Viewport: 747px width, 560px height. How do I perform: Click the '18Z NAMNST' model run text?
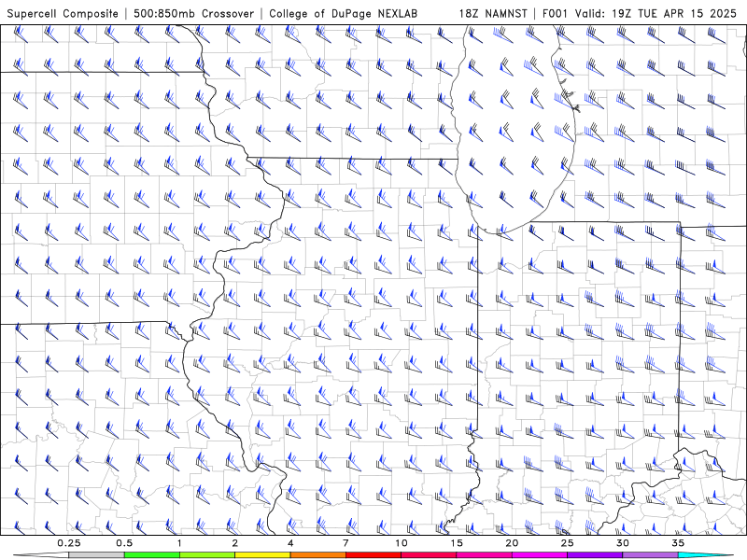(493, 13)
